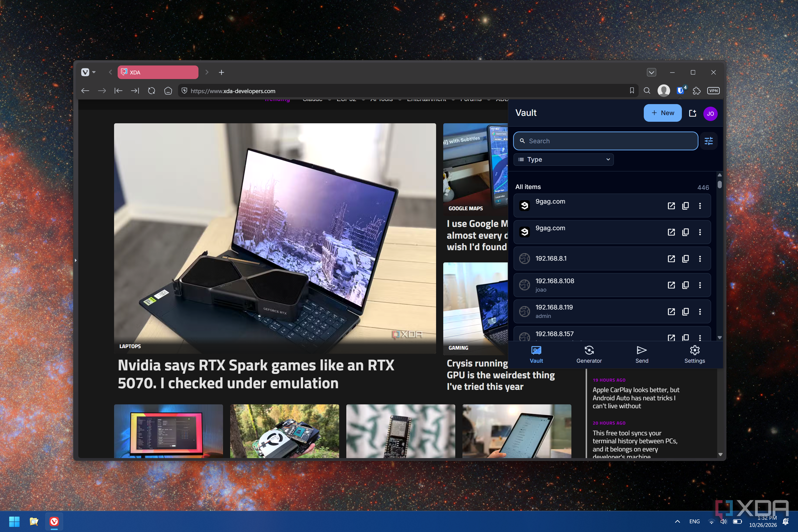
Task: Switch to the Vault tab
Action: 536,354
